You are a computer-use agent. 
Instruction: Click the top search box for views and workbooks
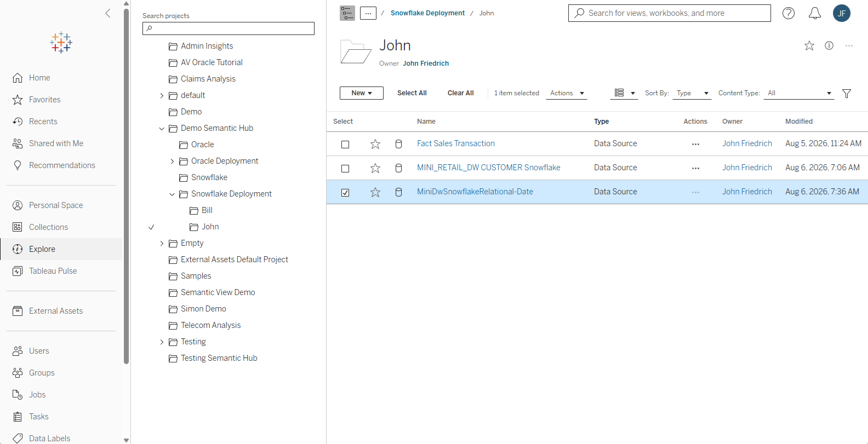tap(670, 13)
